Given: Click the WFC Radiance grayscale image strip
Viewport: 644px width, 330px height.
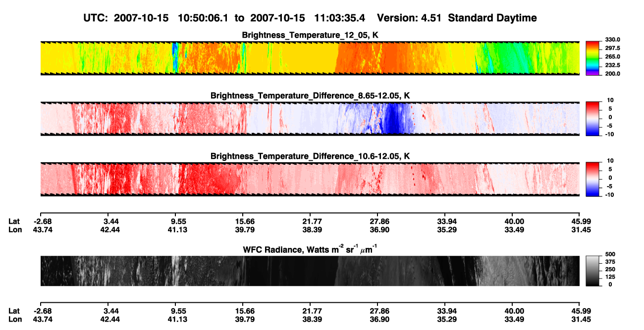Looking at the screenshot, I should [310, 271].
